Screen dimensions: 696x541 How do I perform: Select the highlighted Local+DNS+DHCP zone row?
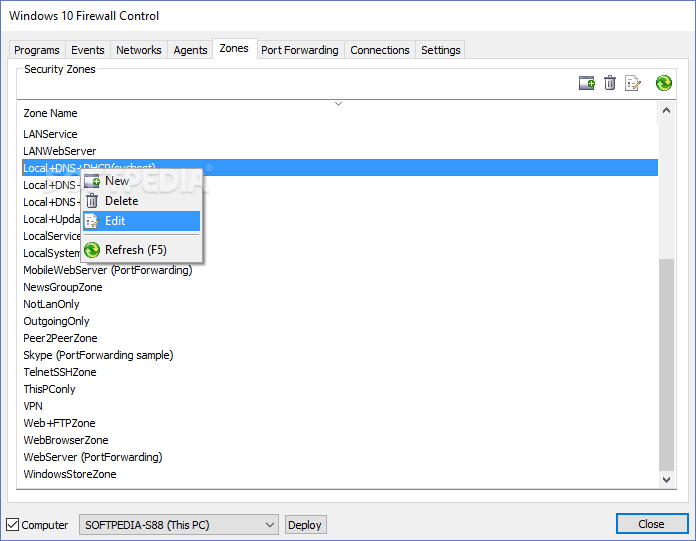tap(340, 168)
